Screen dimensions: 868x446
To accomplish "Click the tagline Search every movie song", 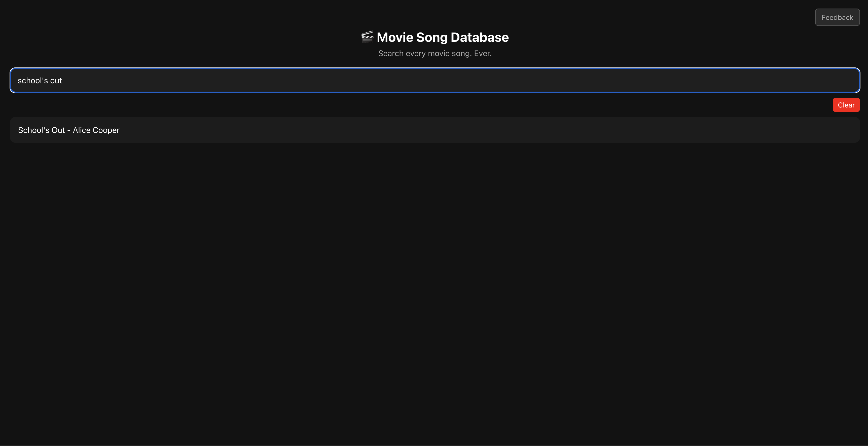I will 435,53.
